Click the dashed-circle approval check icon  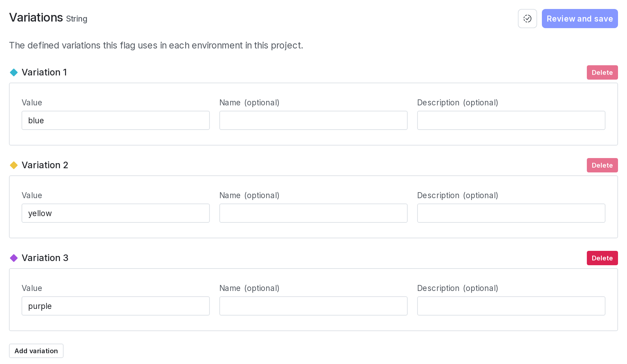click(527, 19)
